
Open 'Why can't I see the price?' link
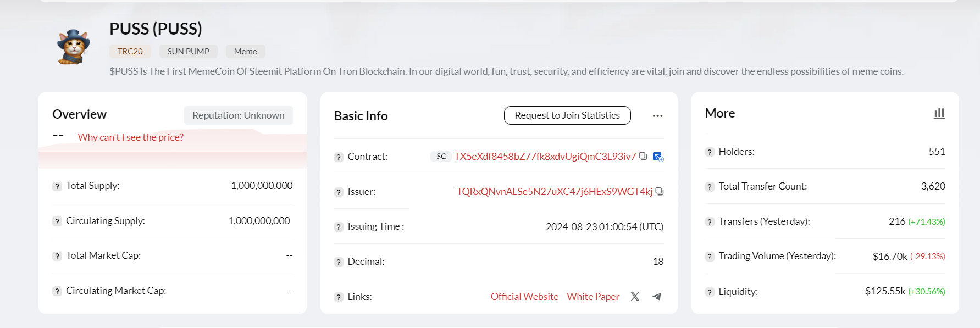coord(131,137)
